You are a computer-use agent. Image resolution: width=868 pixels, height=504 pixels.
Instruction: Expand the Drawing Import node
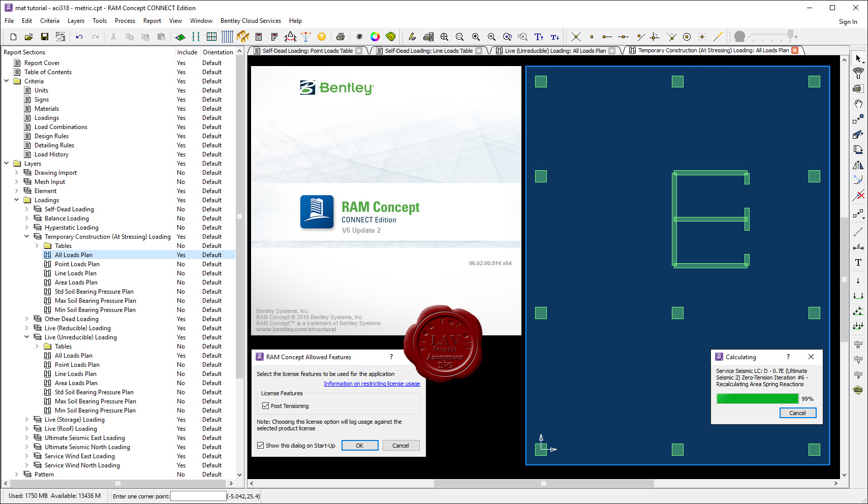17,173
